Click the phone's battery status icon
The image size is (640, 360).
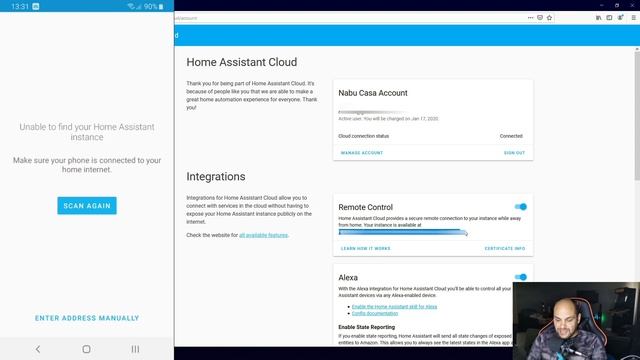[161, 7]
